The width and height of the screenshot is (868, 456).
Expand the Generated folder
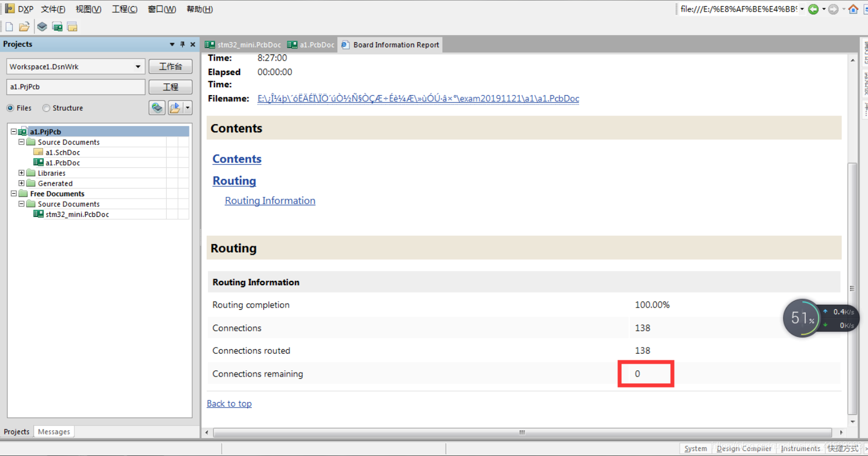pyautogui.click(x=22, y=183)
